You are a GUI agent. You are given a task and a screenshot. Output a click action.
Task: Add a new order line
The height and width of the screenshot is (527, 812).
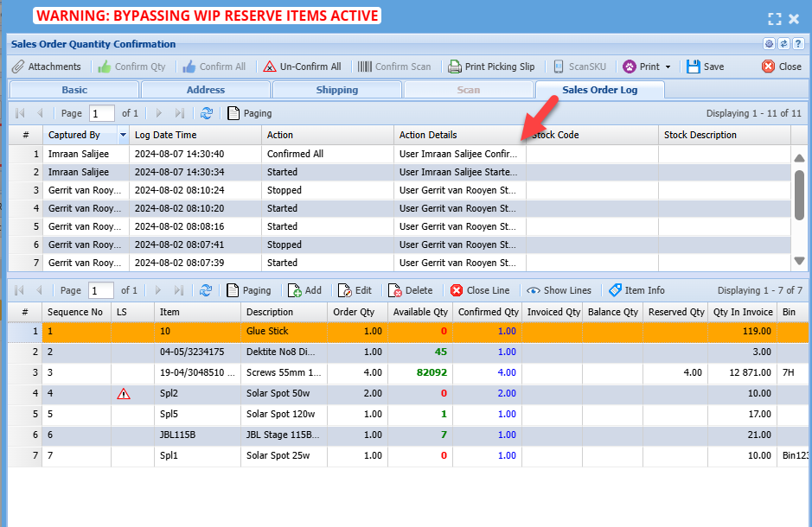pyautogui.click(x=304, y=291)
